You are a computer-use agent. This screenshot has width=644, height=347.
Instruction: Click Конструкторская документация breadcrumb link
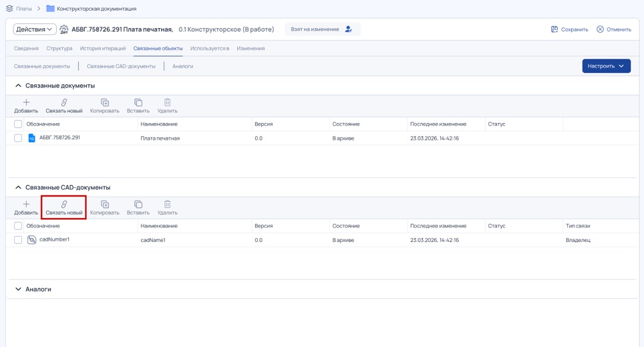click(x=96, y=9)
